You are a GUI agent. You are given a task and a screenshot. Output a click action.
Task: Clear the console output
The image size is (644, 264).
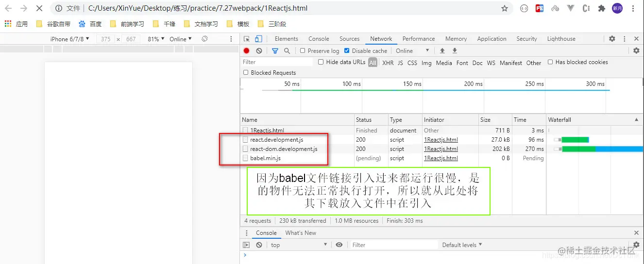259,245
